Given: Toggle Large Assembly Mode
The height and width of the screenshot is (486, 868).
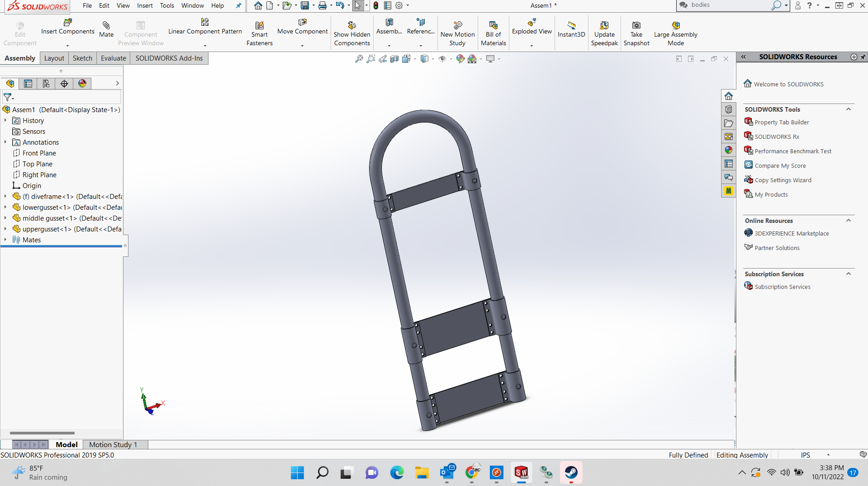Looking at the screenshot, I should tap(676, 33).
